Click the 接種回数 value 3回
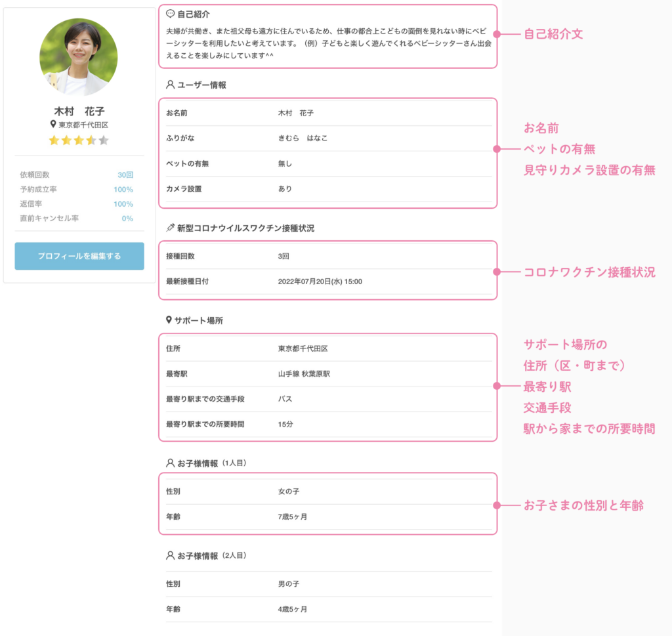Viewport: 672px width, 636px height. (x=283, y=256)
